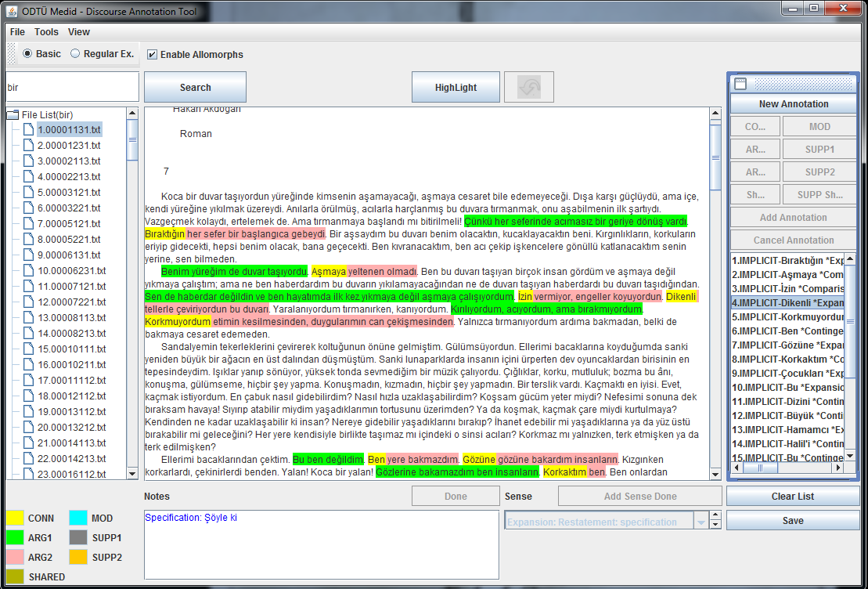Image resolution: width=868 pixels, height=589 pixels.
Task: Click the document icon beside 20.00013212.txt
Action: pyautogui.click(x=29, y=427)
